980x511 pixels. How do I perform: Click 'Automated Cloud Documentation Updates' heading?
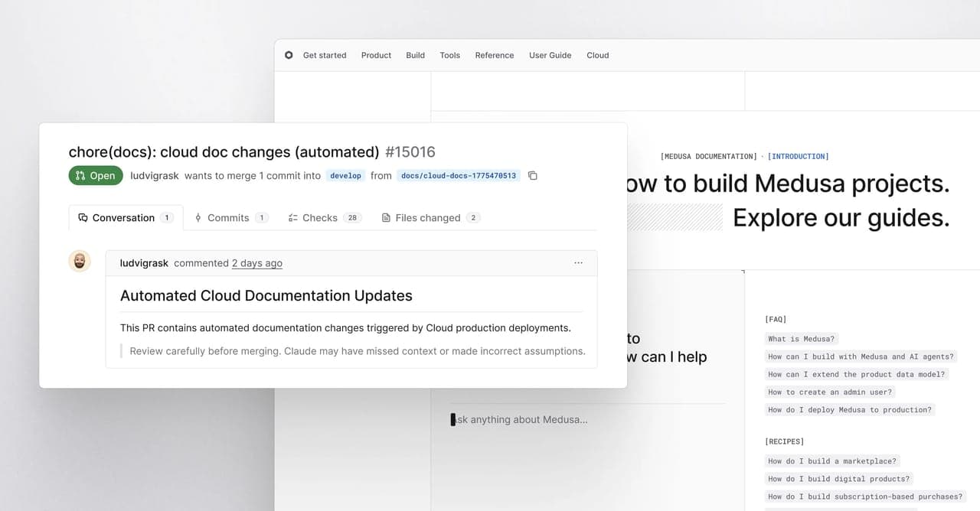[266, 295]
